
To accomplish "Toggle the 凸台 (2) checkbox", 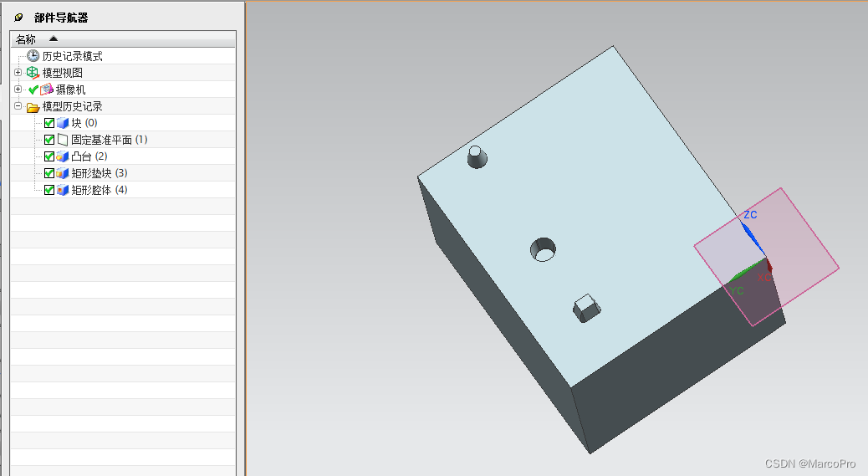I will click(49, 156).
